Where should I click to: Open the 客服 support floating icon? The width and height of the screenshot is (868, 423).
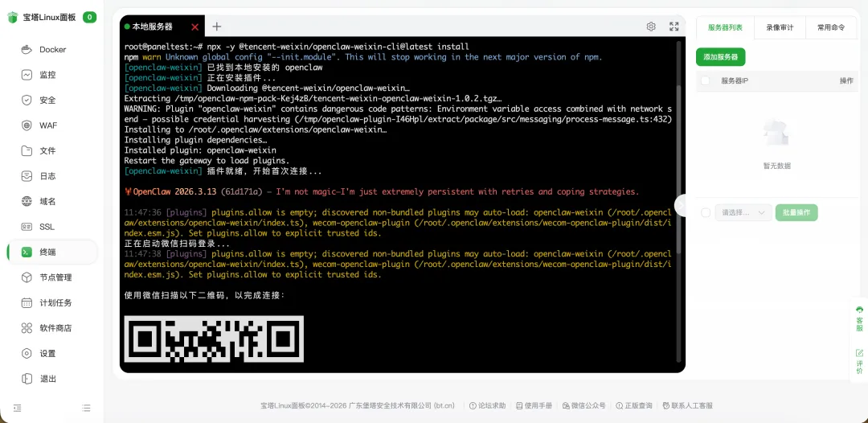pos(859,319)
